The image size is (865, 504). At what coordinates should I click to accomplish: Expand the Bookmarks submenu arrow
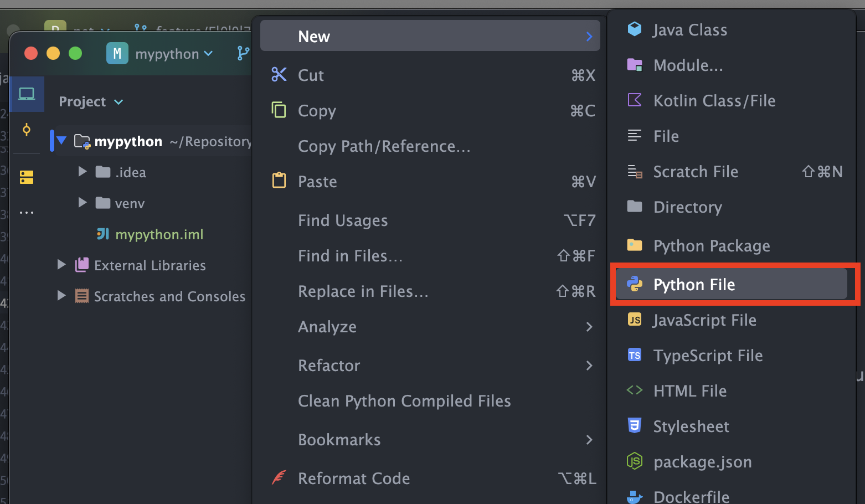click(x=589, y=440)
